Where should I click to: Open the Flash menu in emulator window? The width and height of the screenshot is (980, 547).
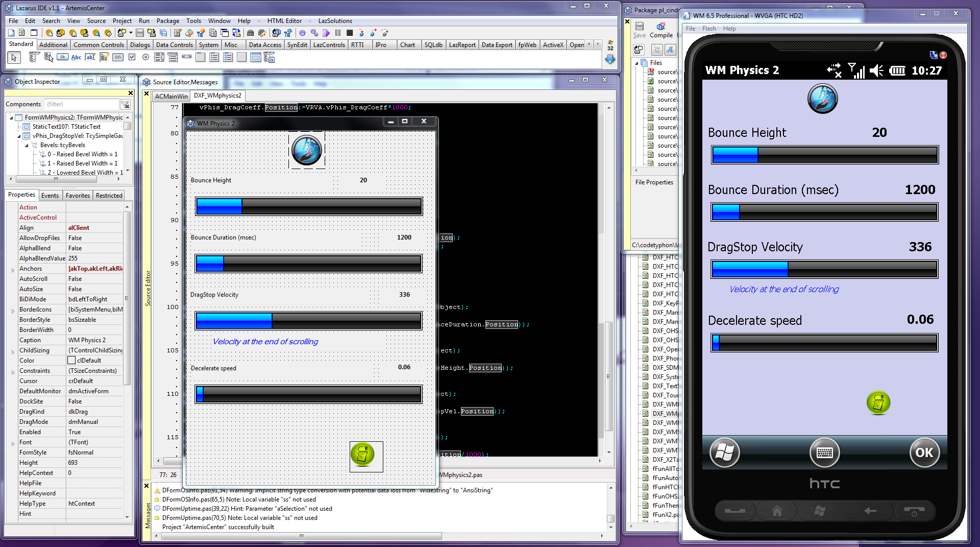tap(708, 29)
